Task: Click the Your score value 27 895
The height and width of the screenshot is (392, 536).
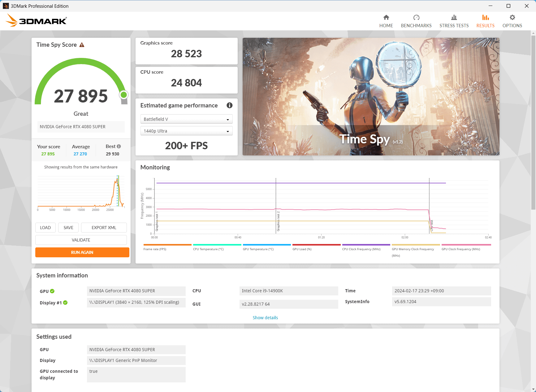Action: click(x=48, y=154)
